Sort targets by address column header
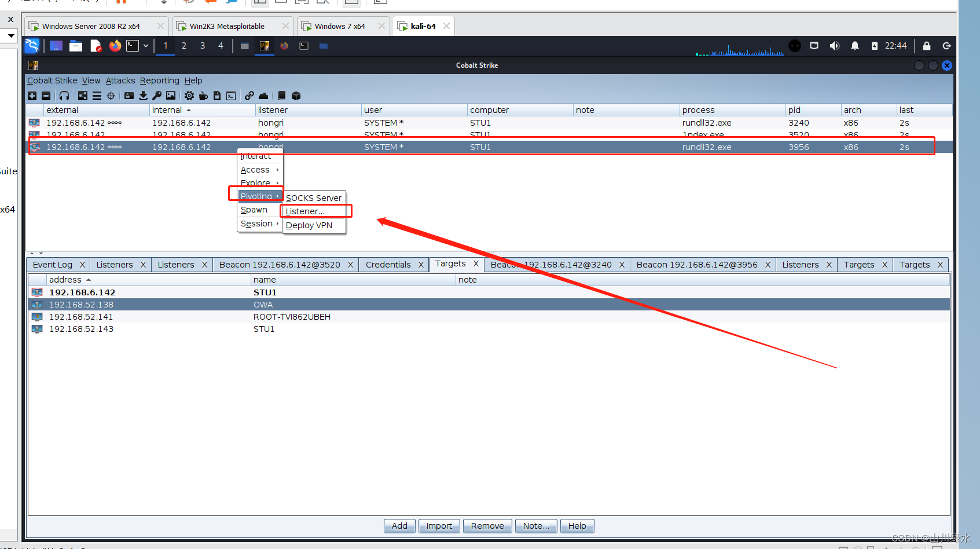980x549 pixels. [148, 280]
